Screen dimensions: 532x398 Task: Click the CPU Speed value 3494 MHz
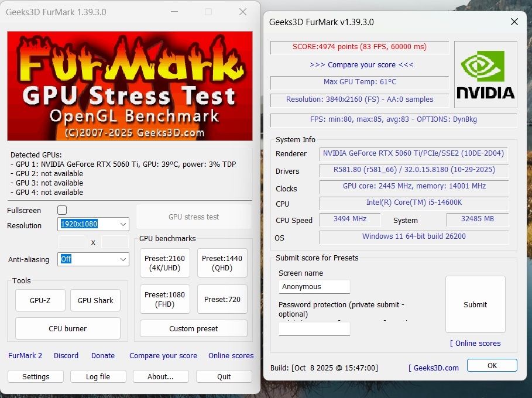tap(350, 219)
